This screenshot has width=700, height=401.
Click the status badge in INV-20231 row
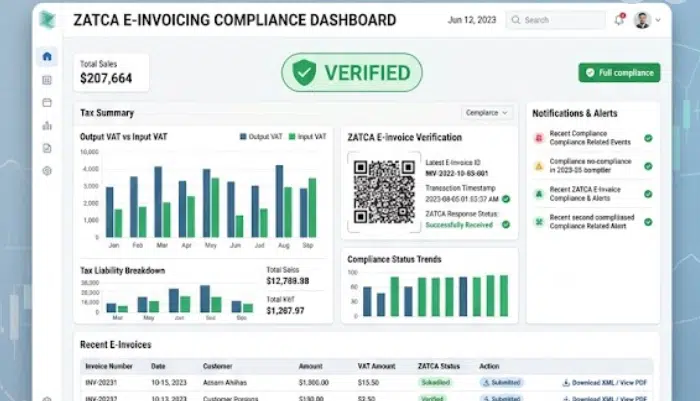[435, 382]
